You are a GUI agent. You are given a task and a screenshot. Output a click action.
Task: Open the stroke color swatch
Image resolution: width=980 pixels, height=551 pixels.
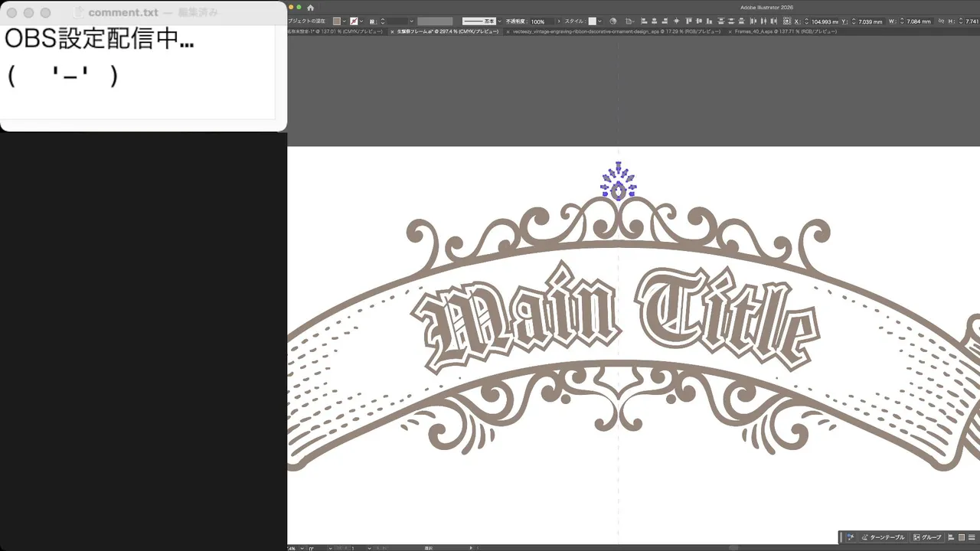(x=353, y=21)
